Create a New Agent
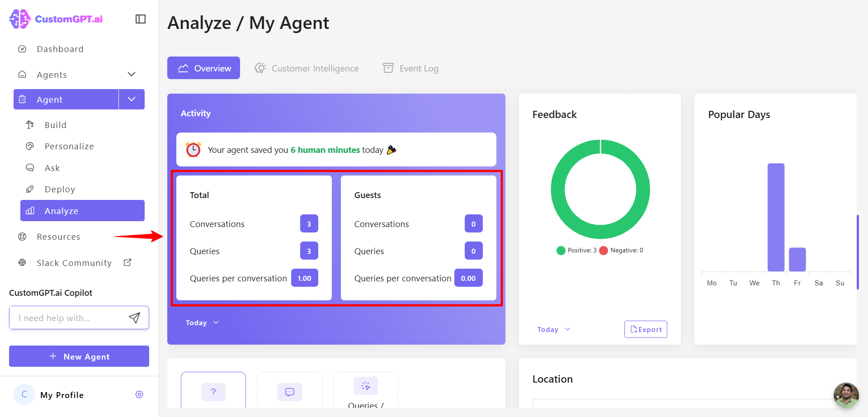 [79, 356]
